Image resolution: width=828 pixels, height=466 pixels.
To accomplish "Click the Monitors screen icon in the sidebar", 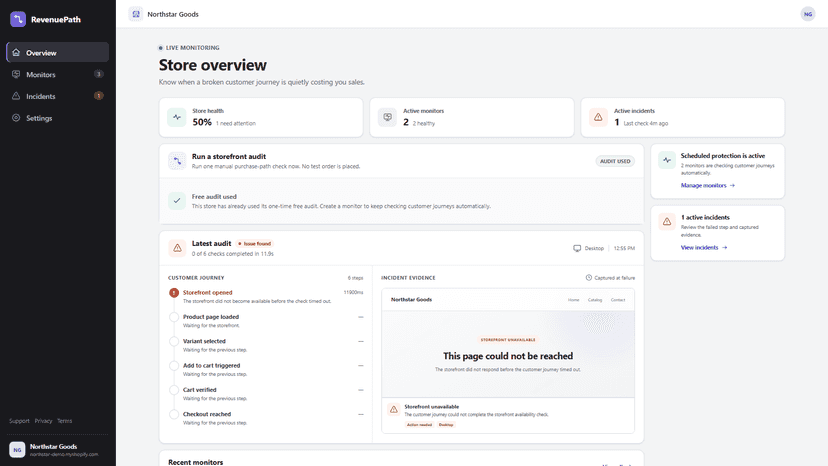I will [x=16, y=74].
